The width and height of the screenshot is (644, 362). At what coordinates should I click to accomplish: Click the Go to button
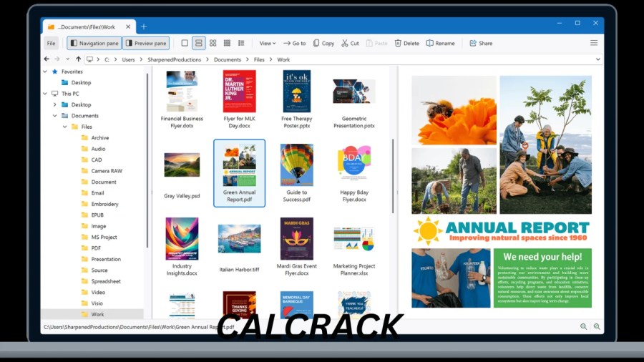coord(295,43)
